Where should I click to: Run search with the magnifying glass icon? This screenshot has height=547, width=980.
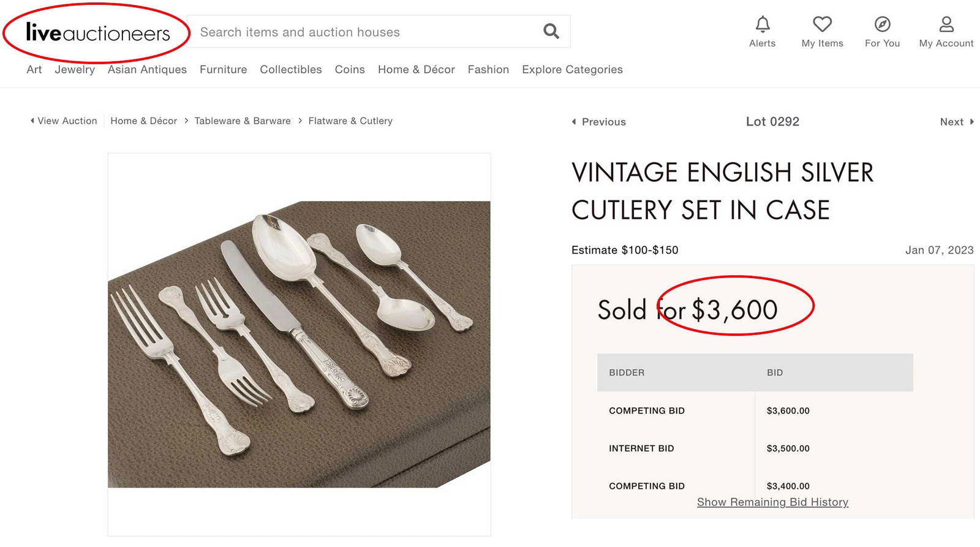point(550,31)
